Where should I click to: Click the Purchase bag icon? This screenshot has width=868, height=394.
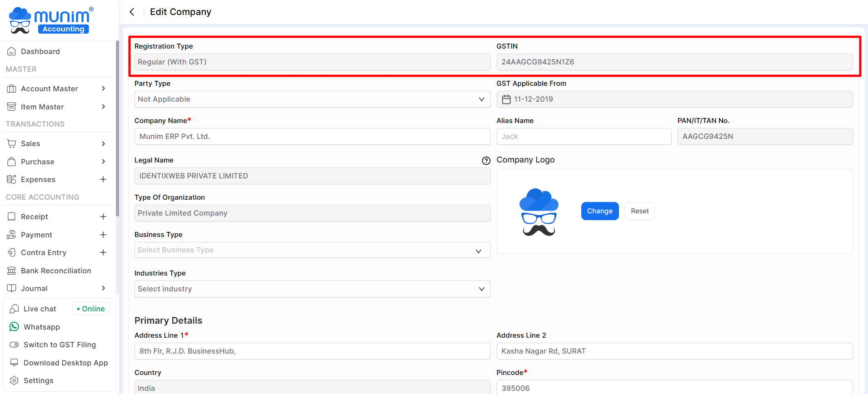(x=12, y=162)
